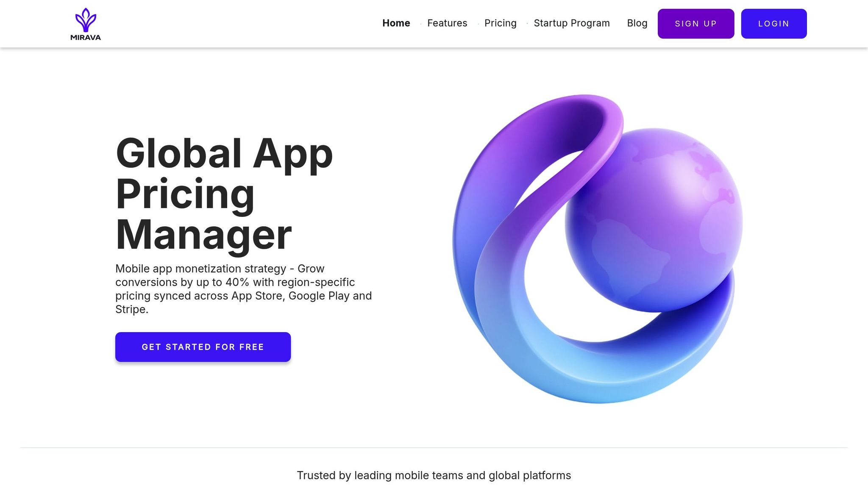
Task: Navigate to Startup Program
Action: [x=571, y=23]
